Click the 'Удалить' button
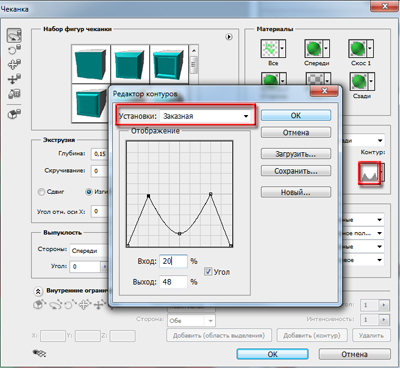 [x=371, y=335]
